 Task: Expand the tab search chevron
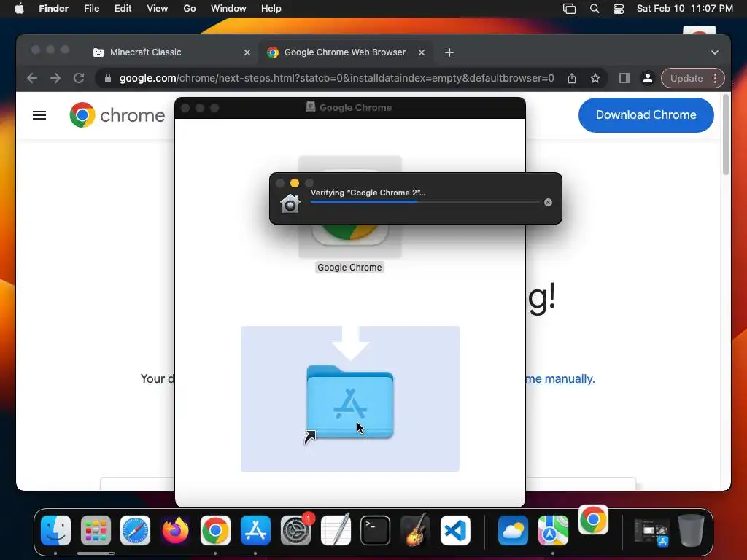(x=715, y=52)
